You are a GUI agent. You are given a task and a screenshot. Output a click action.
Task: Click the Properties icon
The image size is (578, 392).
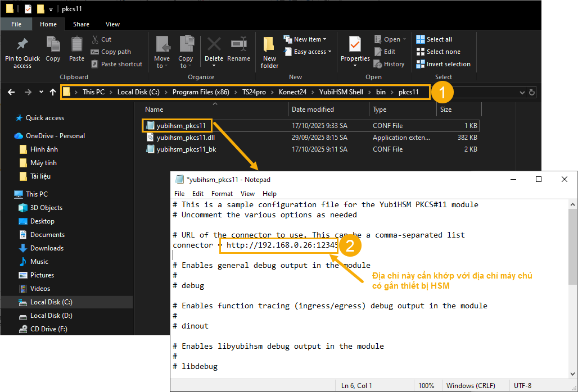pos(355,45)
